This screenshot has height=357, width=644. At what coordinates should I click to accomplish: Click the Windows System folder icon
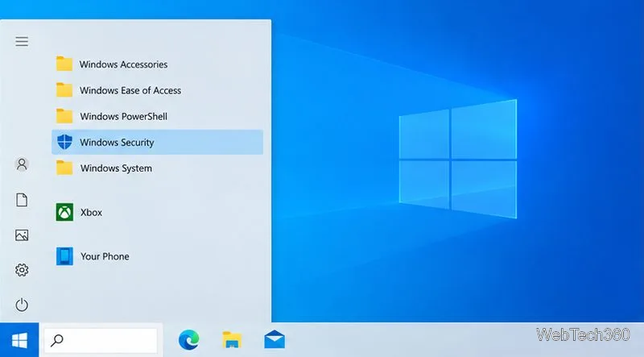tap(64, 168)
